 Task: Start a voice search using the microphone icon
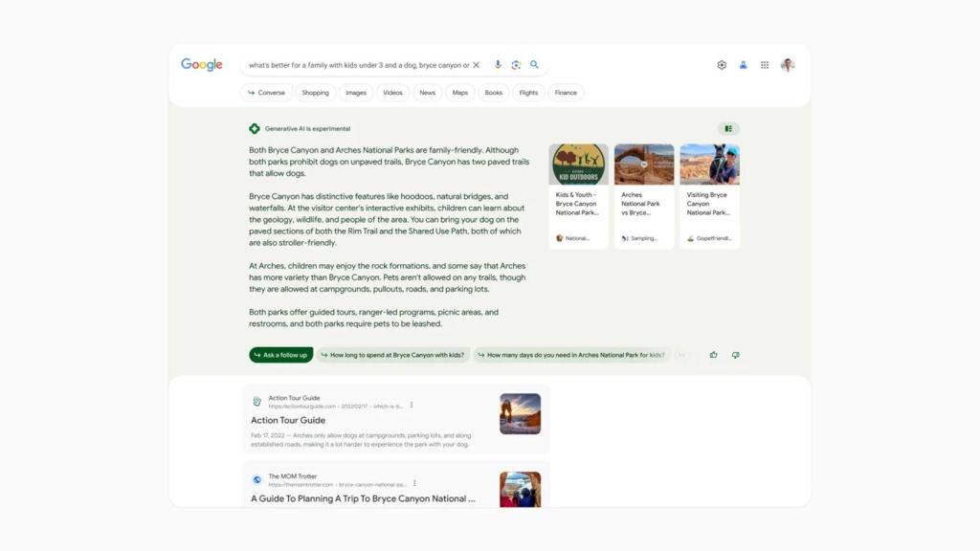tap(498, 64)
